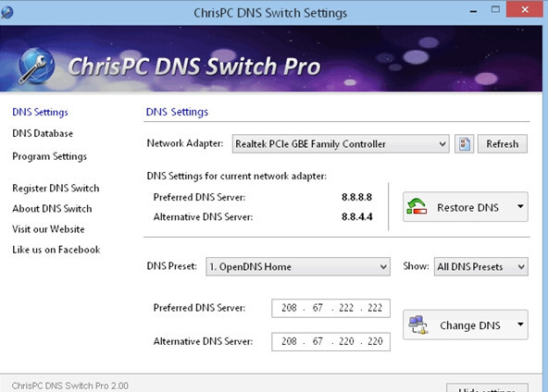
Task: Open the Change DNS dropdown arrow
Action: (520, 325)
